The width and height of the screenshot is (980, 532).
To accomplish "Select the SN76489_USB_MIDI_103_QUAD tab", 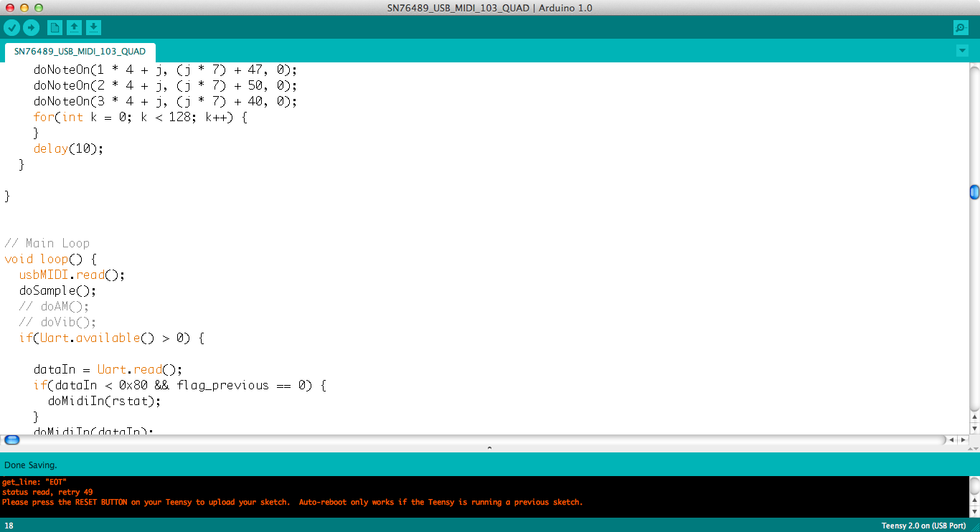I will 79,52.
